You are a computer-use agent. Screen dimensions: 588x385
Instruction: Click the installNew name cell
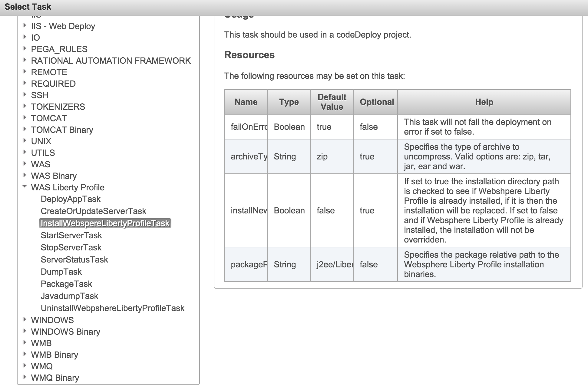tap(246, 210)
